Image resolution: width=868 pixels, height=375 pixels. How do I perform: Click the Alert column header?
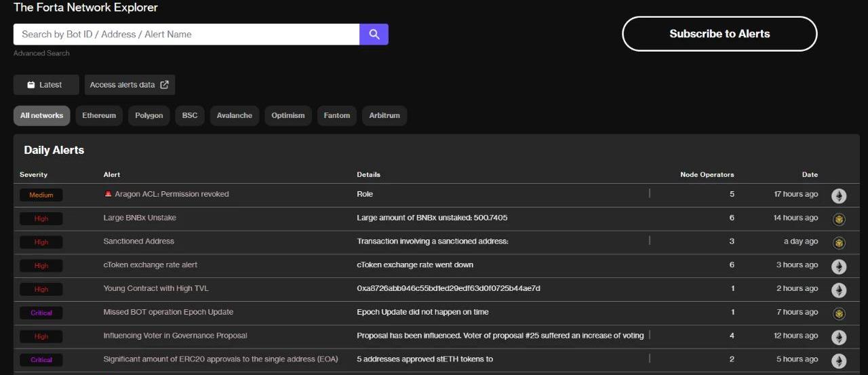(x=112, y=174)
